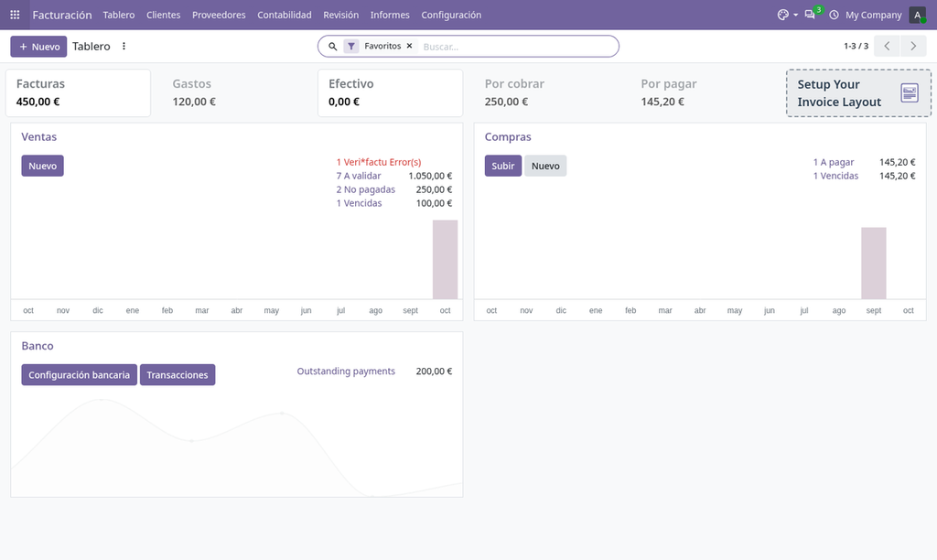Open the user avatar menu
The height and width of the screenshot is (560, 937).
(x=917, y=15)
